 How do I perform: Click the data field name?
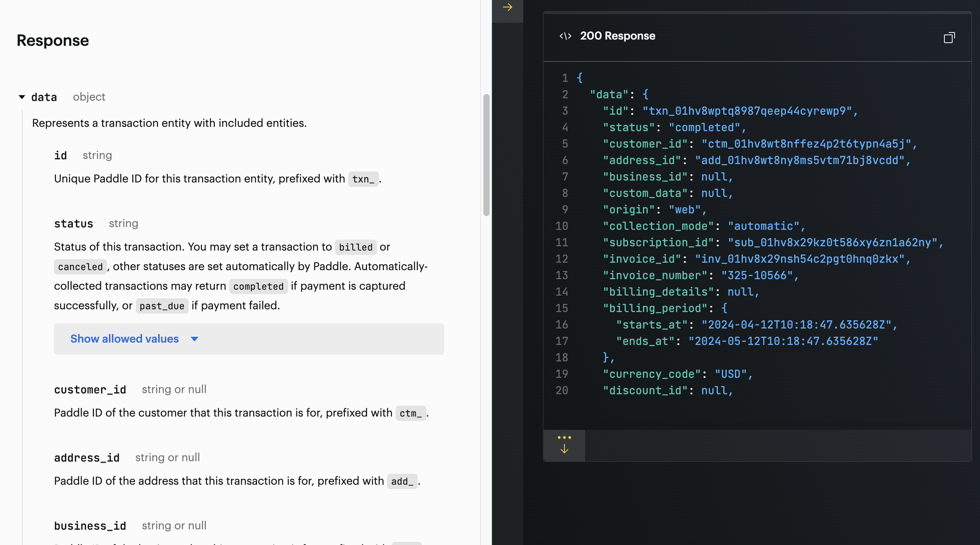pos(44,97)
